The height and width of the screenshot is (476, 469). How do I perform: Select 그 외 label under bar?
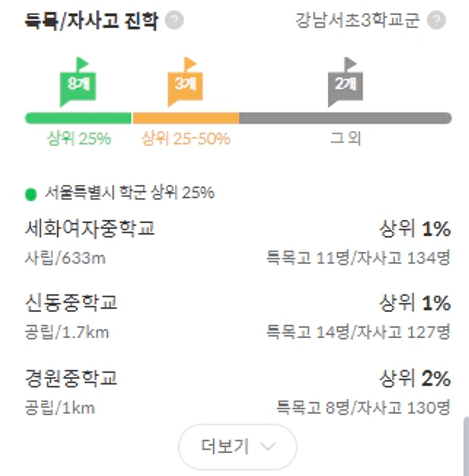[x=345, y=139]
